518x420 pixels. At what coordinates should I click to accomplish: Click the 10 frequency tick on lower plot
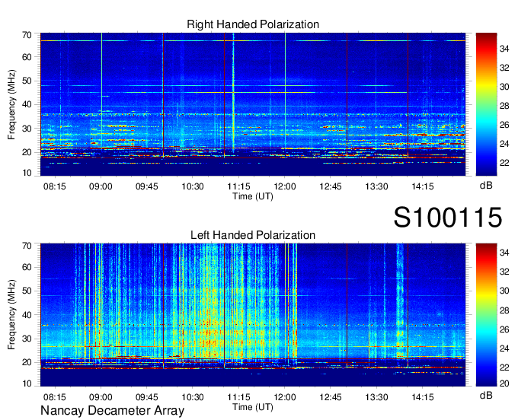pos(27,383)
